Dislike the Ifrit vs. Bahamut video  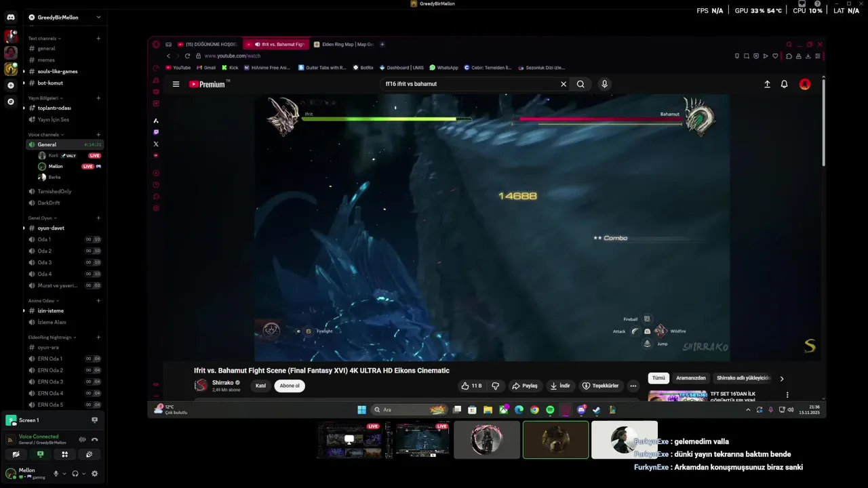pyautogui.click(x=495, y=386)
